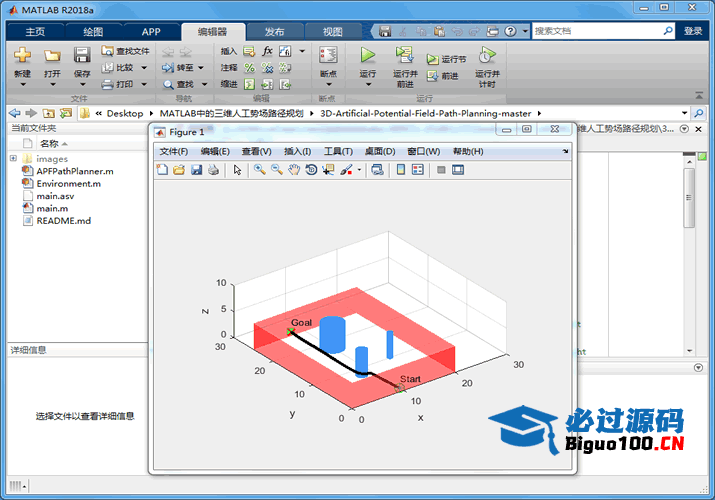Toggle the Data Cursor tool

click(328, 170)
